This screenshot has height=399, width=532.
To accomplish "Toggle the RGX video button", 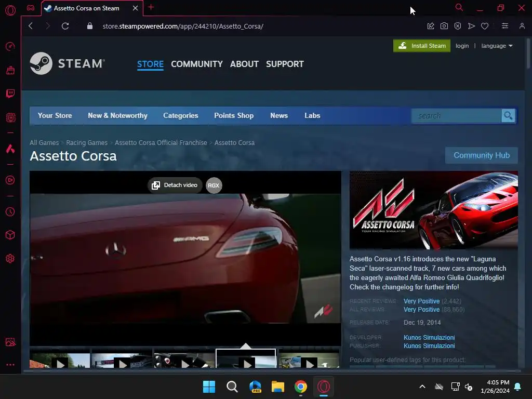I will pyautogui.click(x=214, y=185).
